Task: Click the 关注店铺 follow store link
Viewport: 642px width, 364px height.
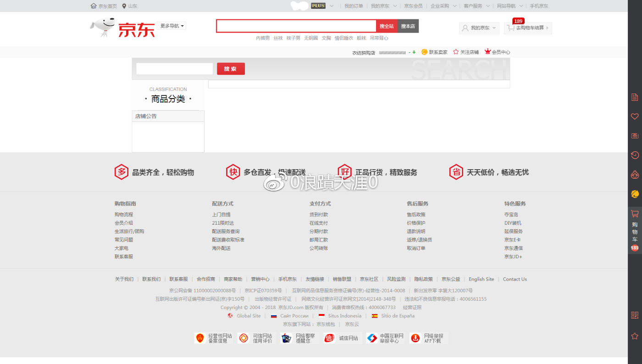Action: (466, 52)
